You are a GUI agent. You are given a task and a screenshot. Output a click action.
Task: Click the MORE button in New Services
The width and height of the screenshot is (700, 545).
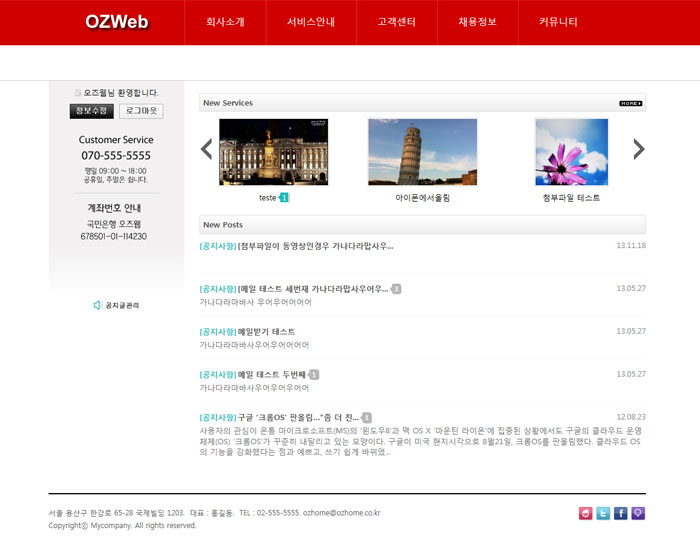(630, 104)
